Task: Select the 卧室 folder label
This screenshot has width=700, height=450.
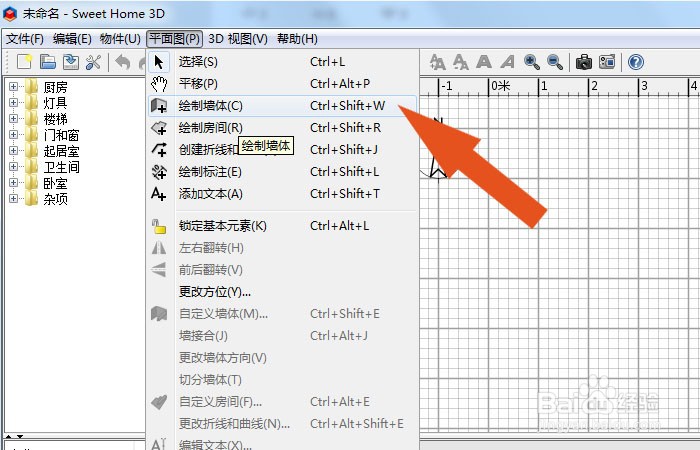Action: tap(55, 183)
